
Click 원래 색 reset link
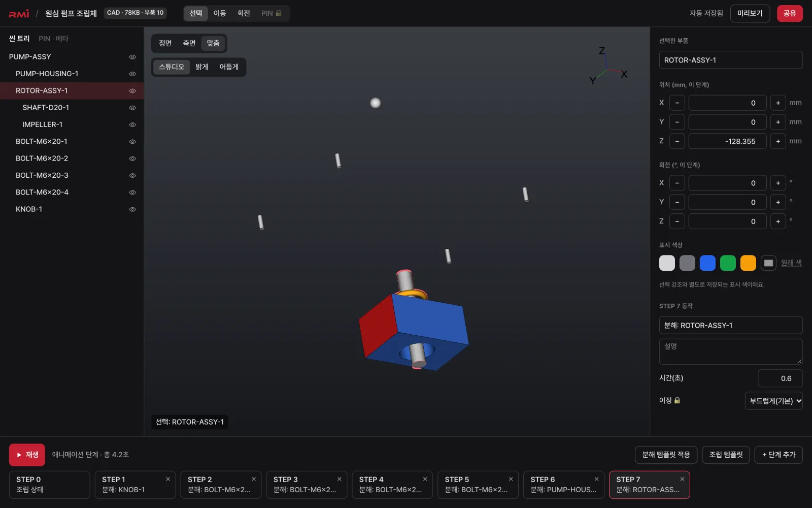pyautogui.click(x=791, y=263)
